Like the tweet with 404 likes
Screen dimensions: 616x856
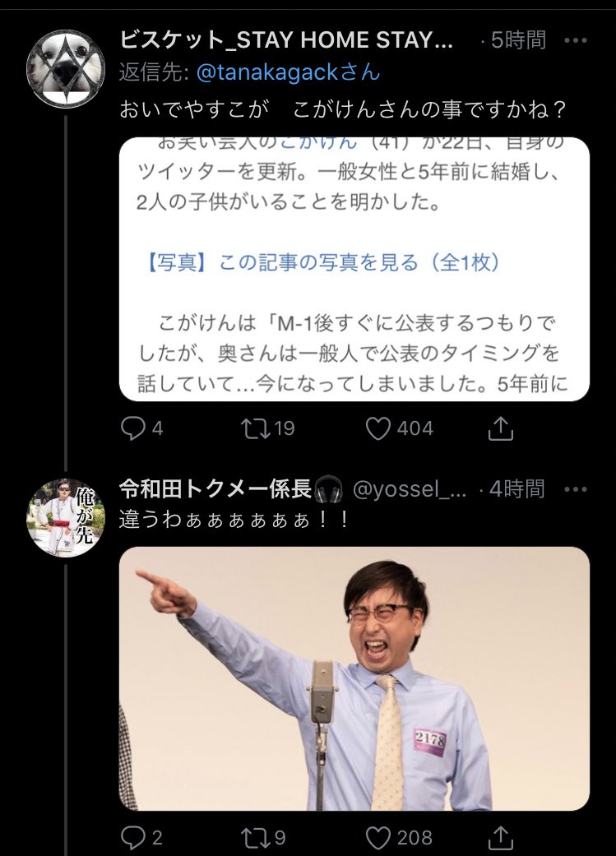pyautogui.click(x=377, y=428)
